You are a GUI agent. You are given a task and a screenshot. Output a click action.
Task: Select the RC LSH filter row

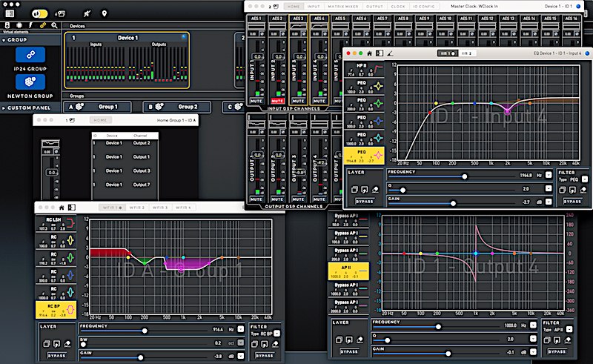(56, 224)
